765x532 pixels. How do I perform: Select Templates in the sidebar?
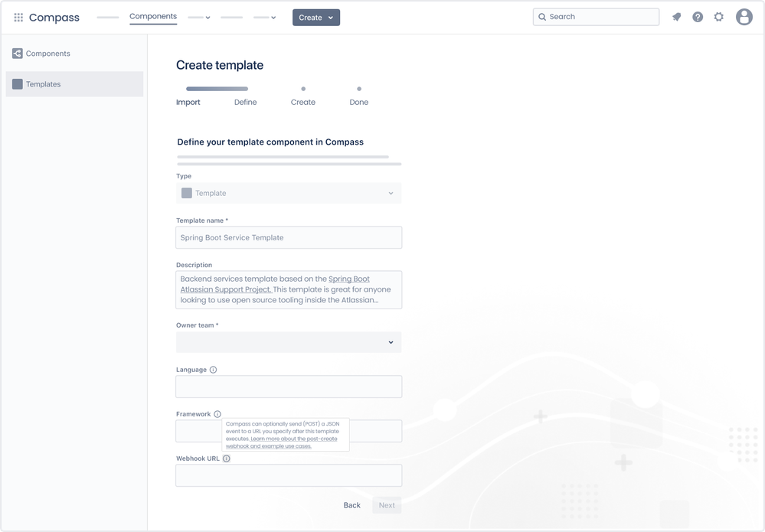coord(74,84)
